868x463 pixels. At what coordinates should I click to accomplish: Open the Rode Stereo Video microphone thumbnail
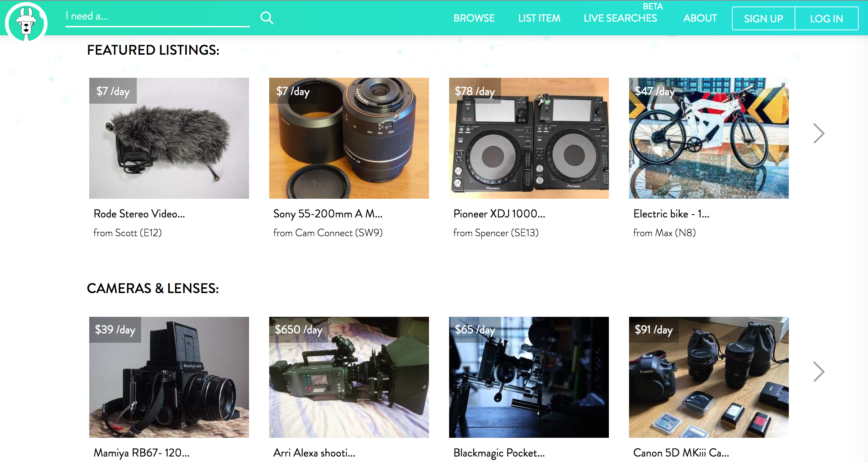(169, 138)
